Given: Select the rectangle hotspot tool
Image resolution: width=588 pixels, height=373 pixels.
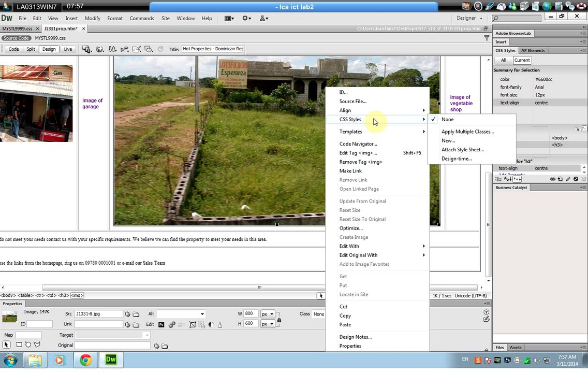Looking at the screenshot, I should pyautogui.click(x=19, y=345).
